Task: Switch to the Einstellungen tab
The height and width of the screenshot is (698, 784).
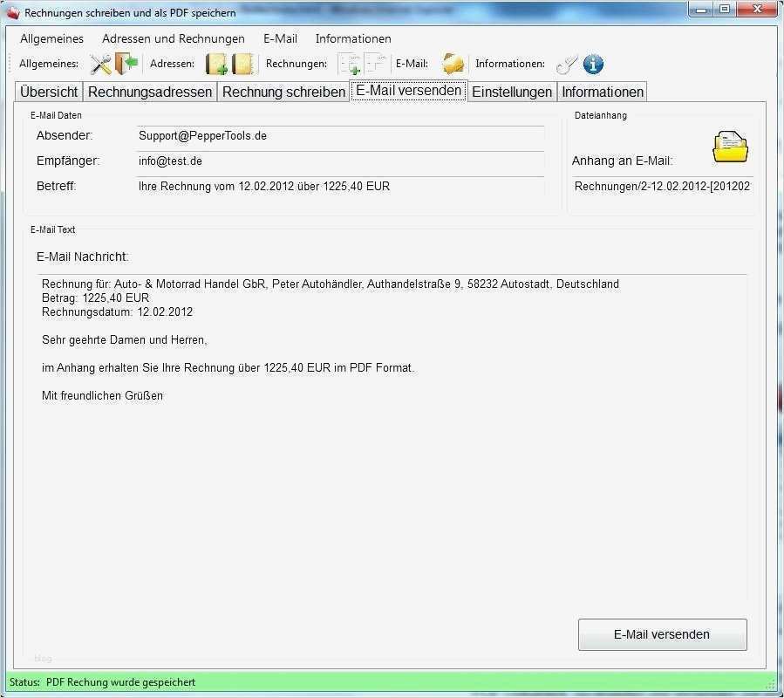Action: click(512, 91)
